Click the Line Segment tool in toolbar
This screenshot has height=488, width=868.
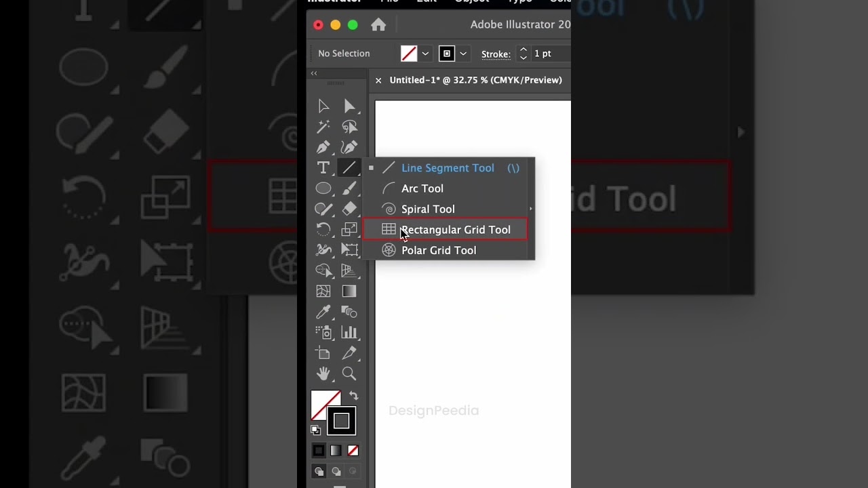click(349, 167)
